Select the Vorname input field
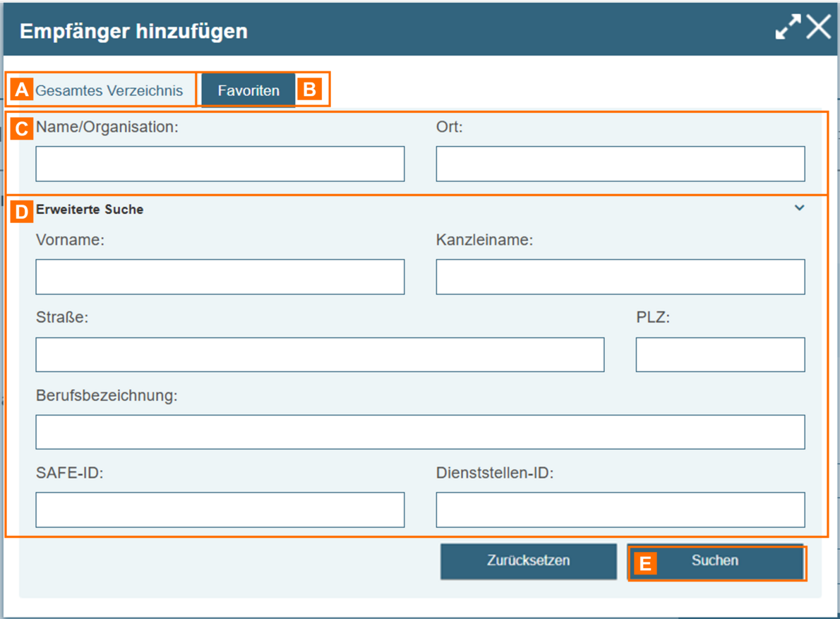This screenshot has width=840, height=619. pyautogui.click(x=220, y=277)
